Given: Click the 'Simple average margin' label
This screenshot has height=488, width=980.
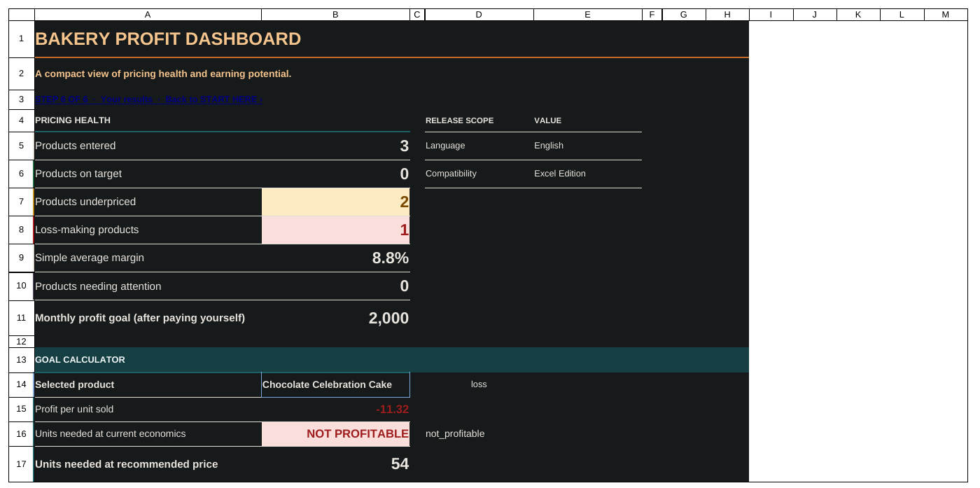Looking at the screenshot, I should pos(90,258).
